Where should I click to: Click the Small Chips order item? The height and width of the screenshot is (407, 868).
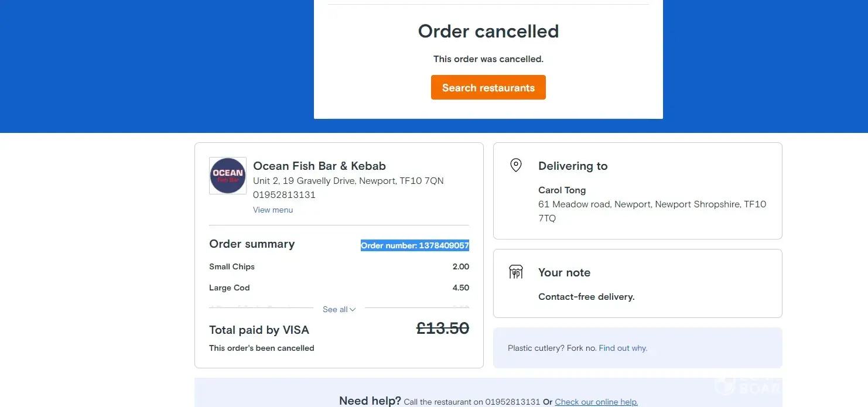click(x=232, y=266)
